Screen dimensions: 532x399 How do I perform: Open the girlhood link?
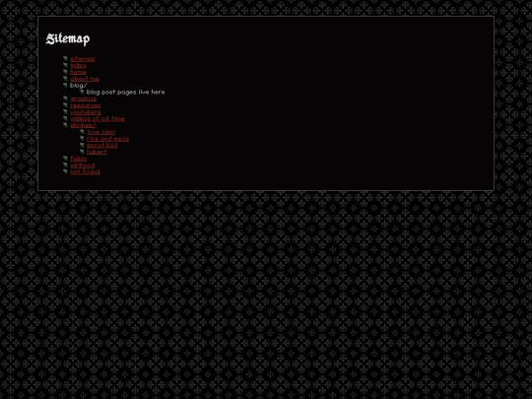click(83, 166)
